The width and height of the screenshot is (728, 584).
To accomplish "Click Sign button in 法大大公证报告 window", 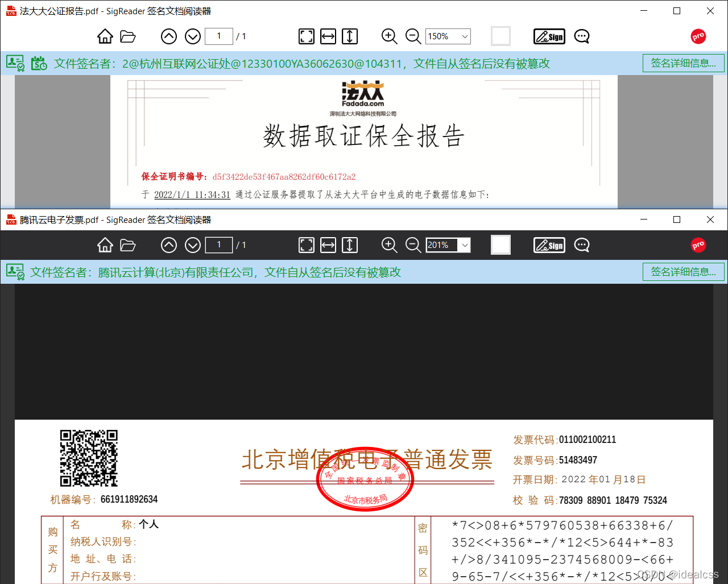I will 549,36.
